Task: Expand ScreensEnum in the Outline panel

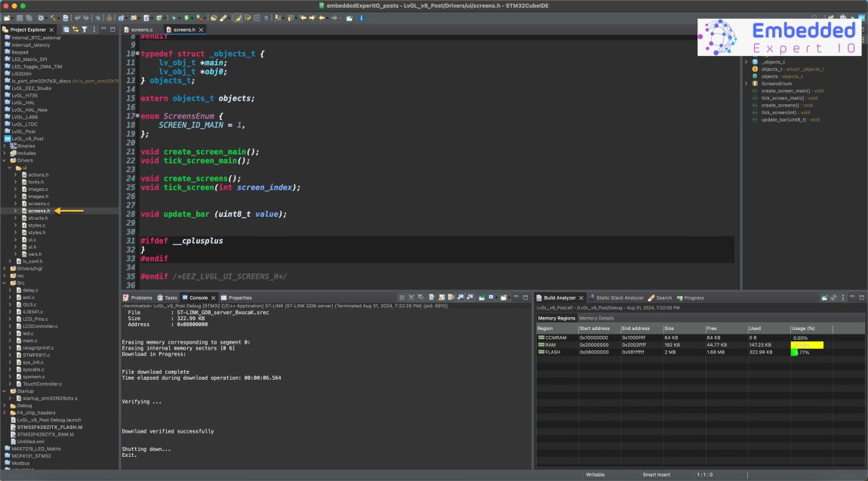Action: click(x=746, y=84)
